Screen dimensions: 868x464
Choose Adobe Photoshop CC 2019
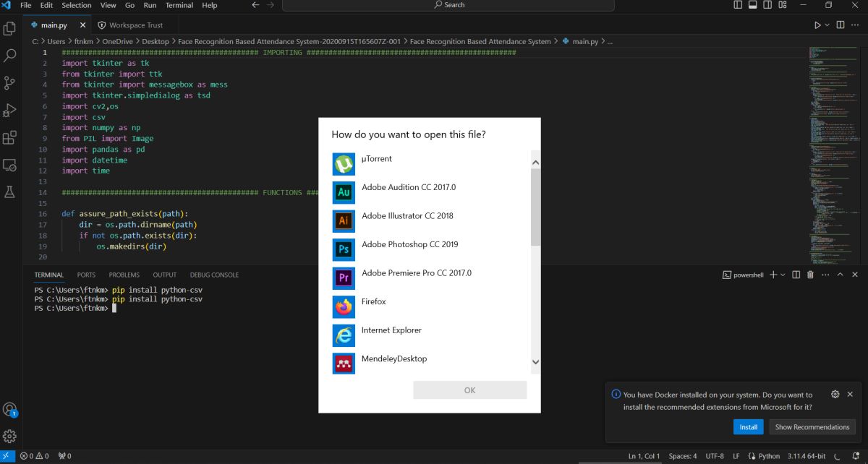[x=430, y=250]
